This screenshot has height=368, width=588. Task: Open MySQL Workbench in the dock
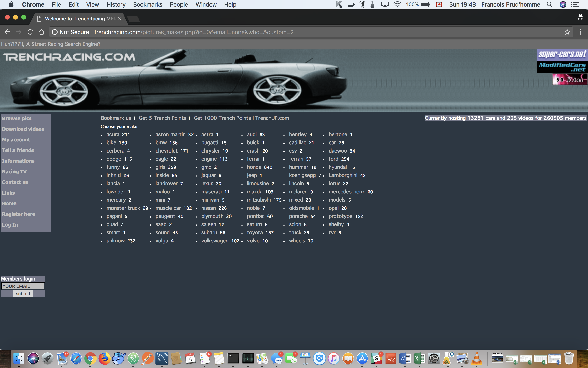point(162,358)
